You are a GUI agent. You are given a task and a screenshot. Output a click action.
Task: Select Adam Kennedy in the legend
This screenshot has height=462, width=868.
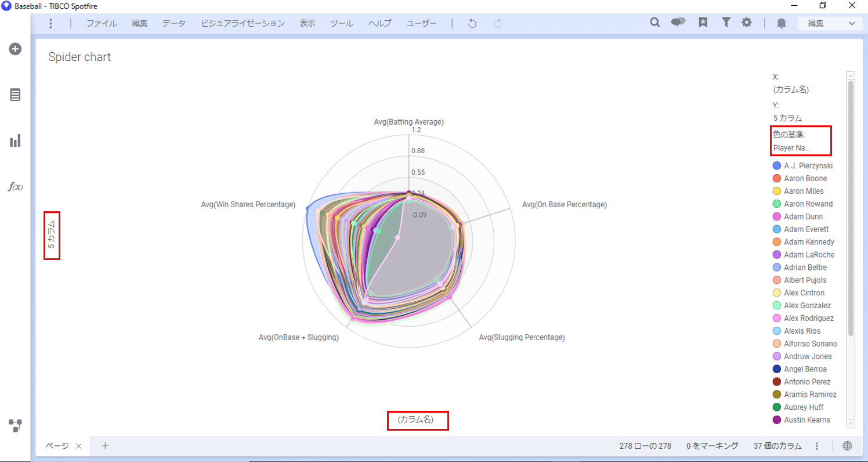[x=809, y=242]
